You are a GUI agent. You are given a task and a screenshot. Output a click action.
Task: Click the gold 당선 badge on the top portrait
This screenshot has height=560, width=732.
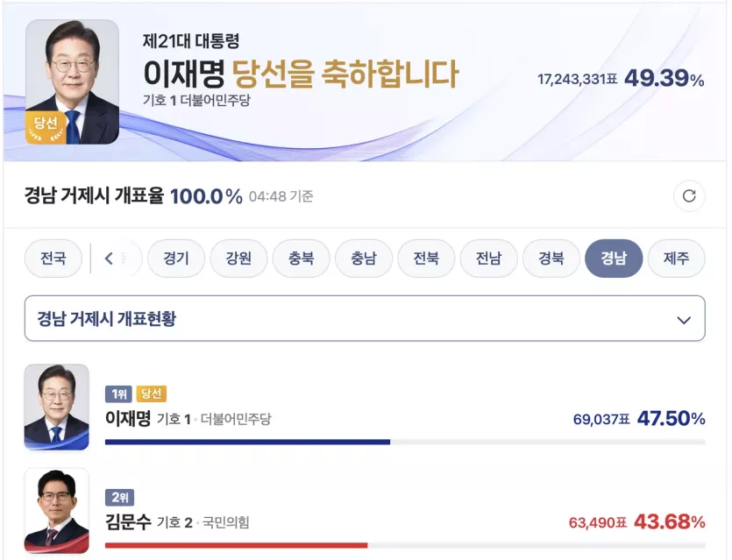click(46, 127)
